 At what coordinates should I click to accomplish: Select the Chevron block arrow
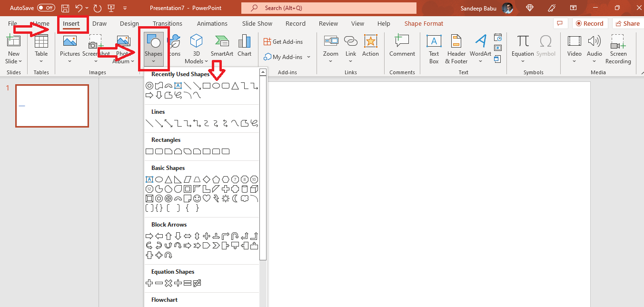click(x=216, y=246)
